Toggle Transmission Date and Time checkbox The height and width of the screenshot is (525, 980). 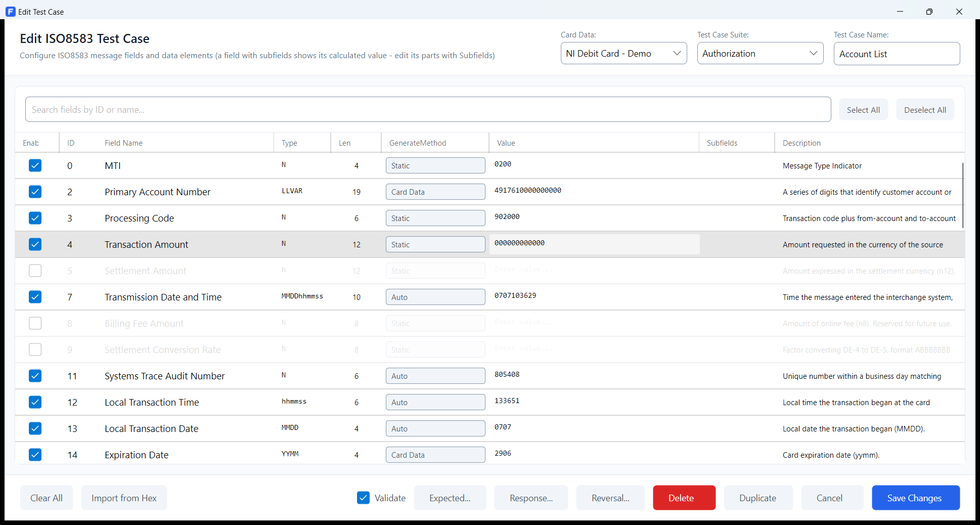35,297
